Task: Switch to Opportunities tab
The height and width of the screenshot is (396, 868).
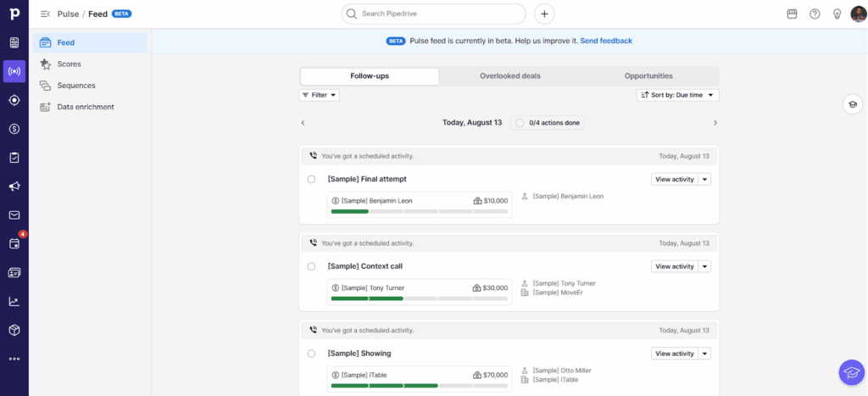Action: coord(648,75)
